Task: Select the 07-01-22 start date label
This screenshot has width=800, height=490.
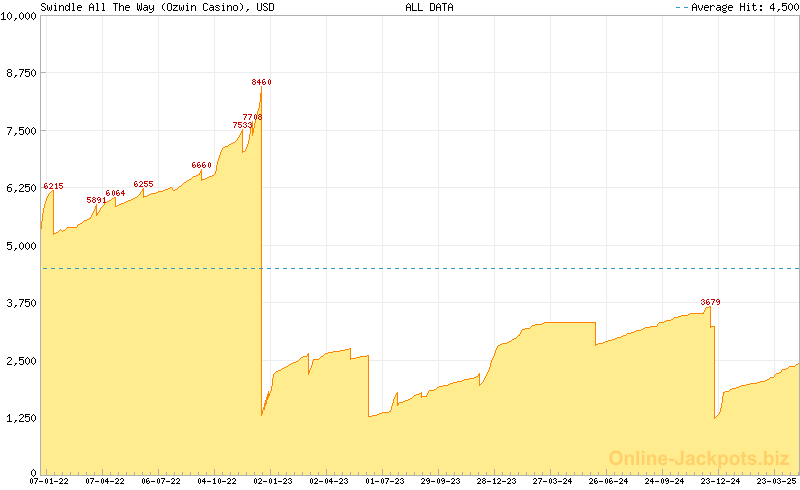Action: (50, 481)
